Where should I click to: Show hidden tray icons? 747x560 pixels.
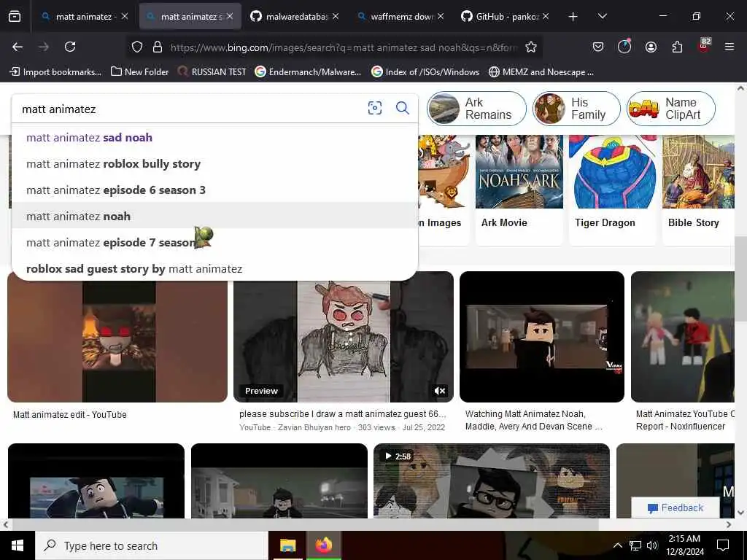617,545
